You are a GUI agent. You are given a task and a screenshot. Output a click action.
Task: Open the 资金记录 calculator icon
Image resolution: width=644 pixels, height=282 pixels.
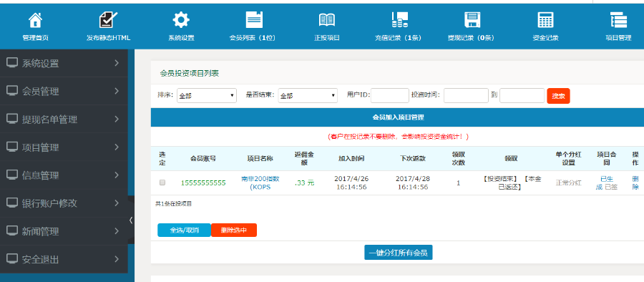click(x=545, y=20)
